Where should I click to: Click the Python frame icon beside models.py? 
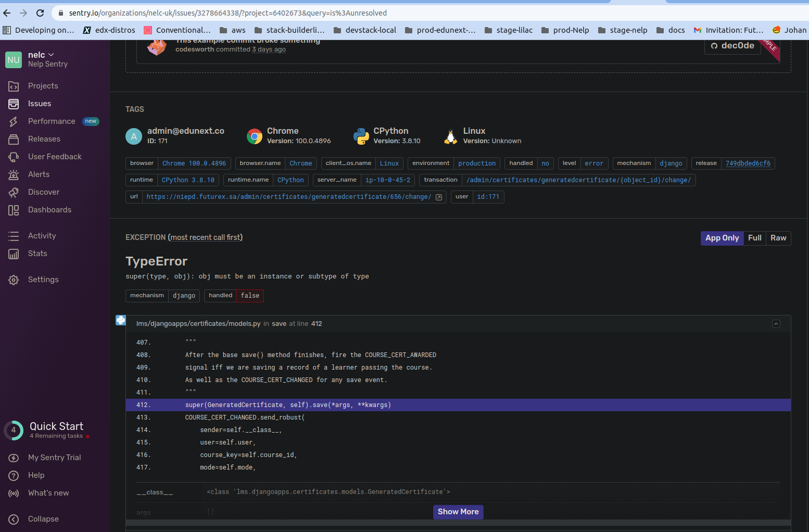(x=121, y=320)
